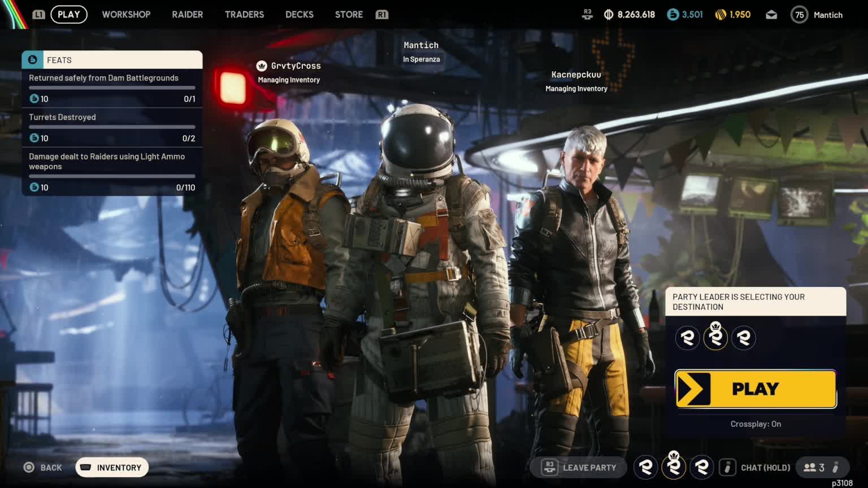868x488 pixels.
Task: Click the L1 bumper icon
Action: [38, 14]
